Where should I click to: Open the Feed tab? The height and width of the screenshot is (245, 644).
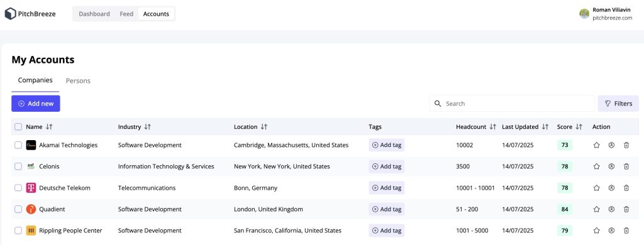pyautogui.click(x=126, y=14)
